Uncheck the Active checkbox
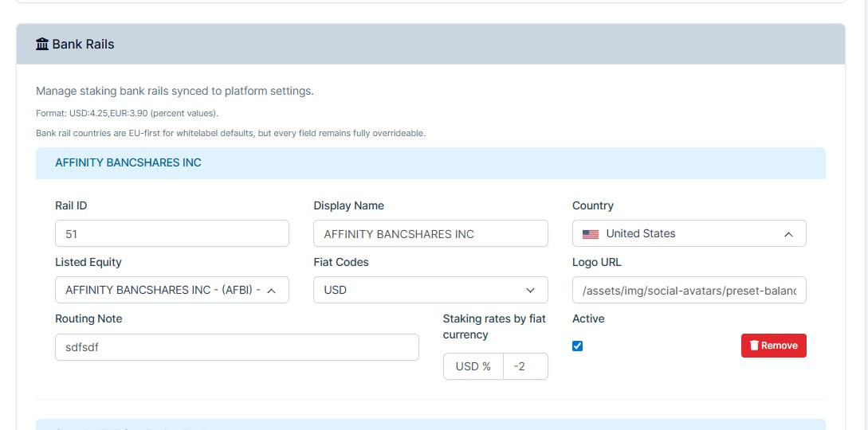868x430 pixels. (x=577, y=346)
